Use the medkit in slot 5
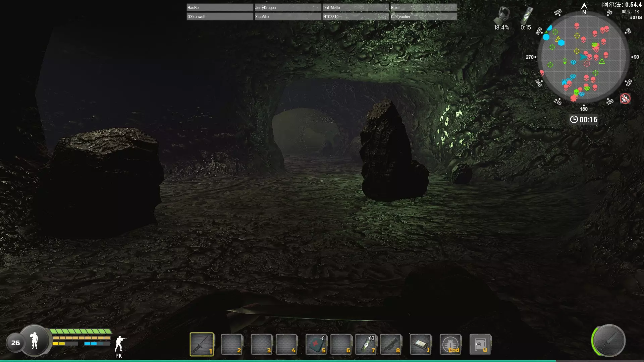This screenshot has height=362, width=644. (316, 344)
